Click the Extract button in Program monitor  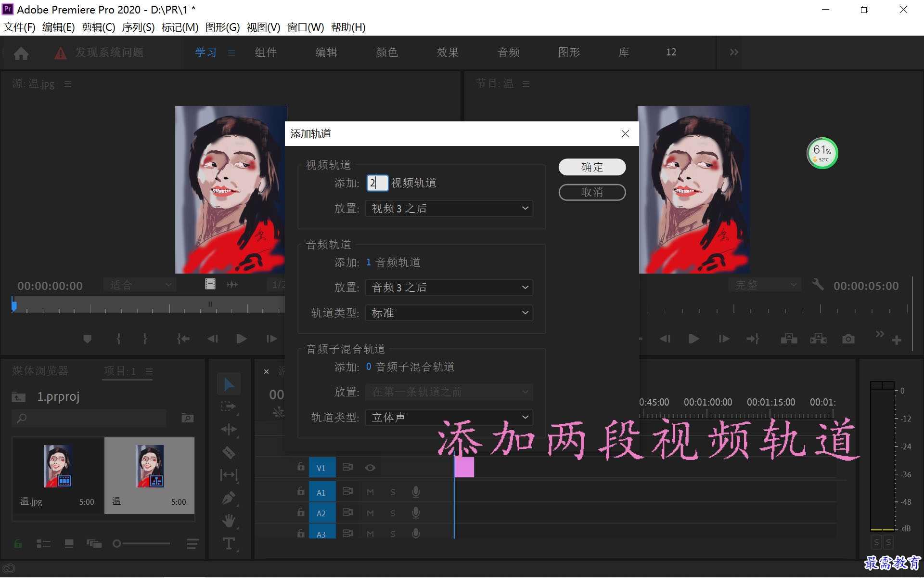[818, 339]
